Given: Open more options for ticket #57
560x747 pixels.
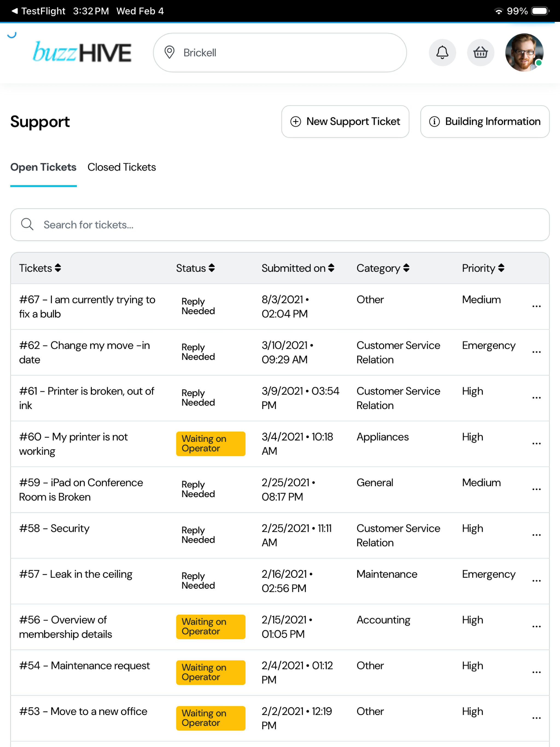Looking at the screenshot, I should [536, 580].
